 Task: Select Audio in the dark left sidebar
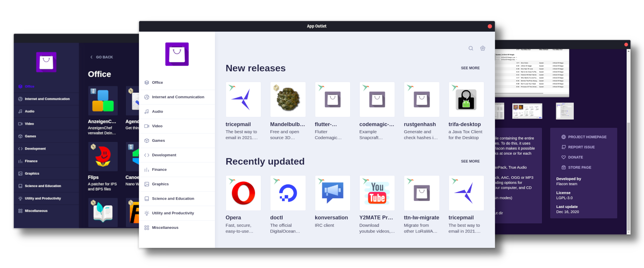click(x=46, y=111)
